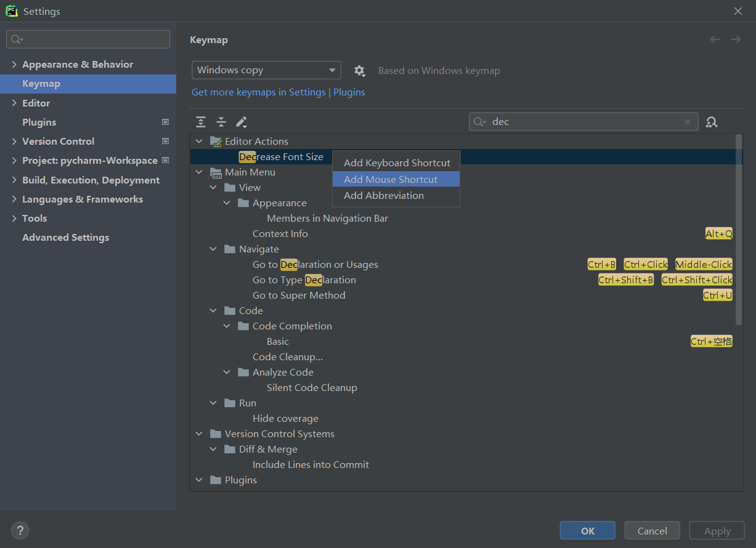Click the Main Menu group icon
The height and width of the screenshot is (548, 756).
pos(216,172)
